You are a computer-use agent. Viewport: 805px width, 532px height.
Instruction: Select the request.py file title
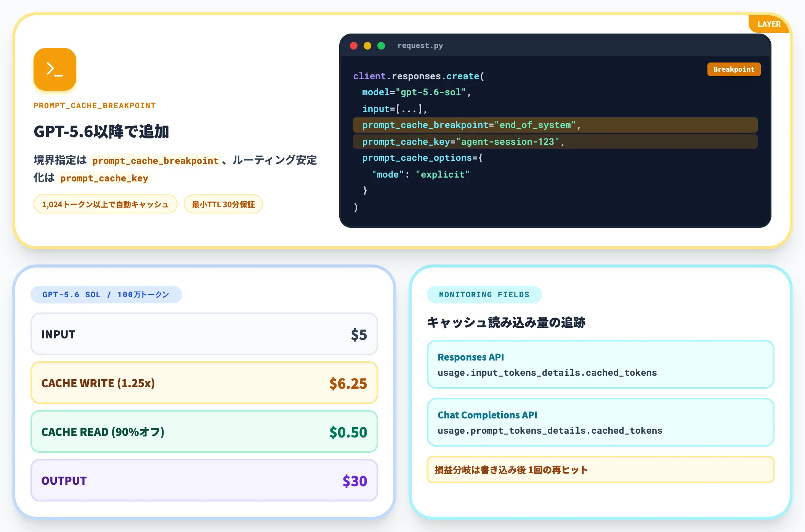click(420, 46)
